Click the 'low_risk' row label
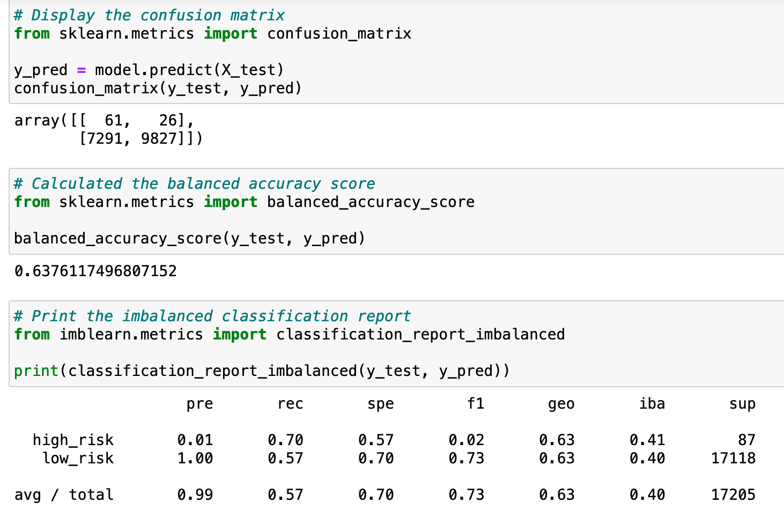 tap(78, 458)
